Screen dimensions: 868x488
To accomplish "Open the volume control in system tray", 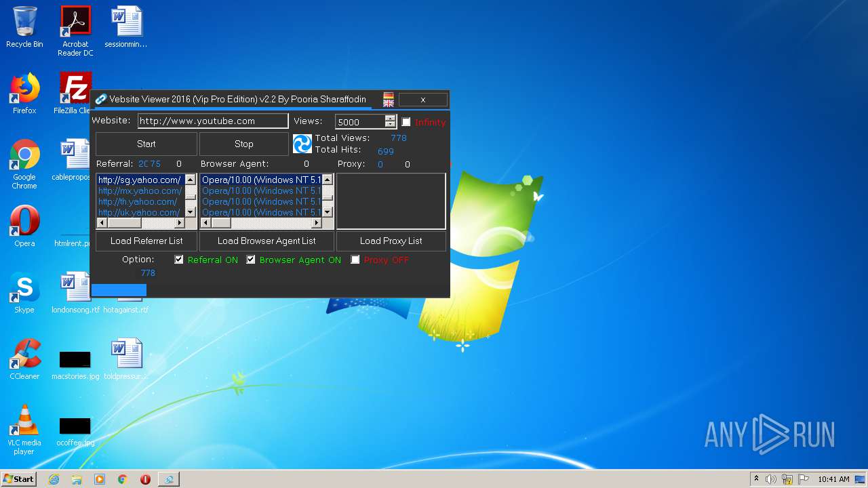I will click(771, 479).
